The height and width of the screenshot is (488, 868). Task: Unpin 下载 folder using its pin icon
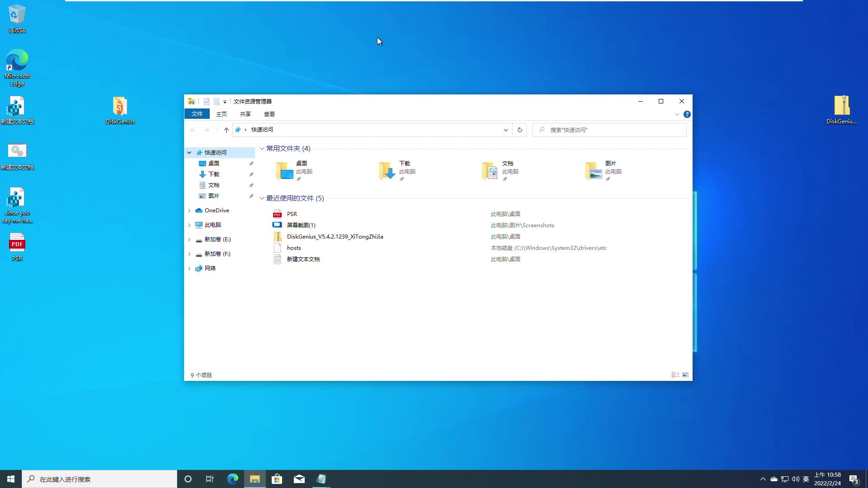point(251,174)
